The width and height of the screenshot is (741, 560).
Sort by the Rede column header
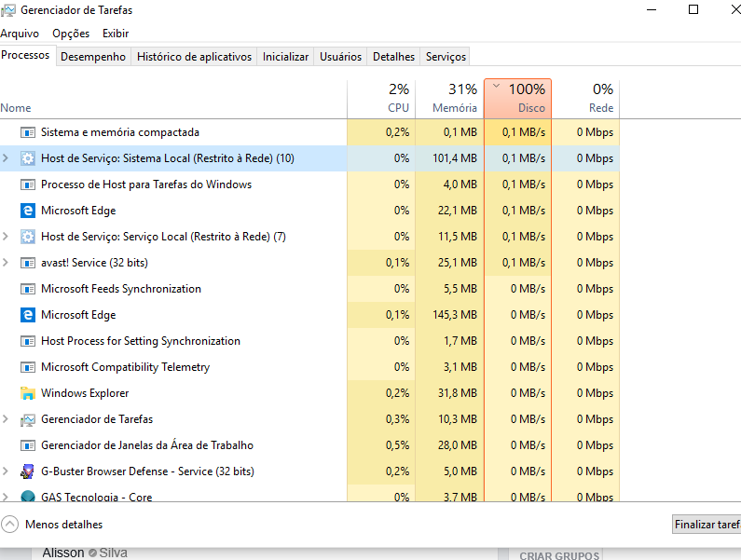[x=585, y=99]
